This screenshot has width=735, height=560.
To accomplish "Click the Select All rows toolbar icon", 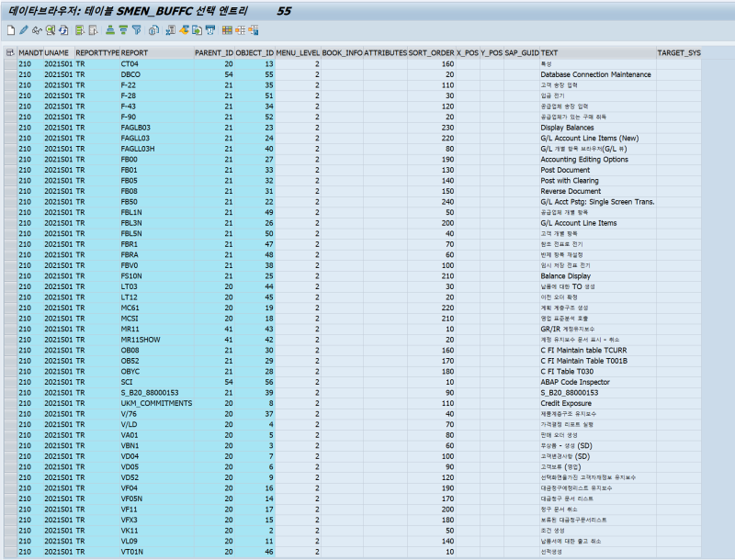I will point(80,30).
